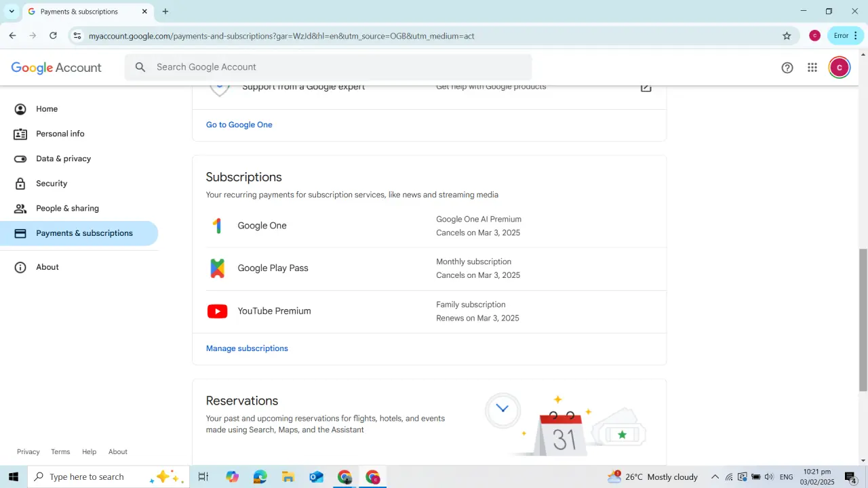Click the YouTube Premium logo icon

click(217, 311)
